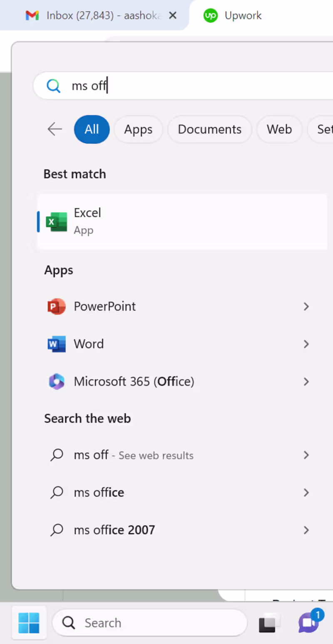This screenshot has height=644, width=333.
Task: Expand the "ms office 2007" suggestion chevron
Action: 306,530
